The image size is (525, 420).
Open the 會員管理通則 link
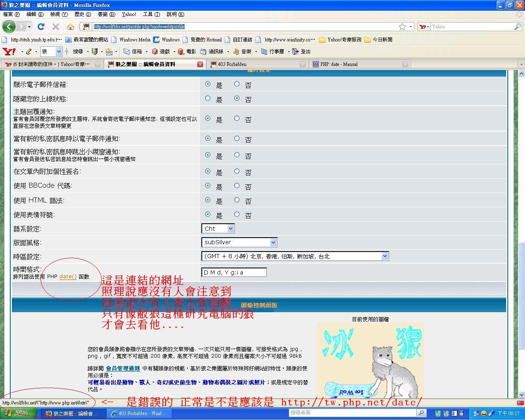pos(123,368)
